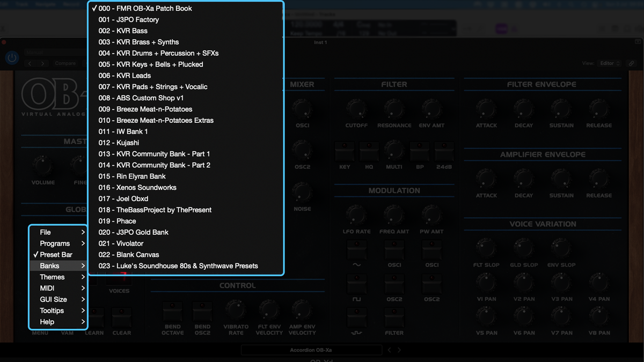Open the Themes submenu
This screenshot has width=644, height=362.
pos(58,277)
